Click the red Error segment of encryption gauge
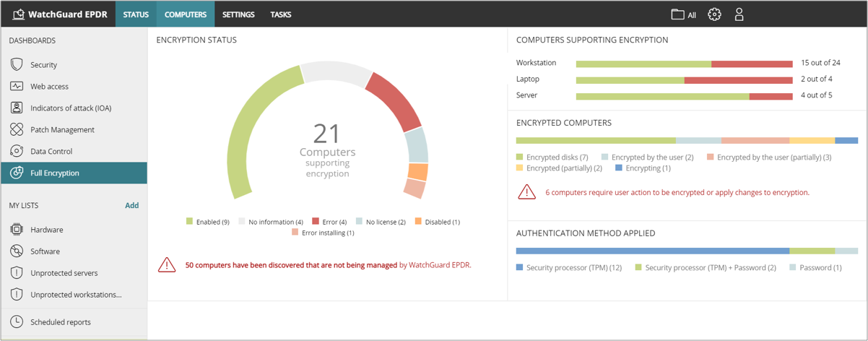 pyautogui.click(x=394, y=101)
